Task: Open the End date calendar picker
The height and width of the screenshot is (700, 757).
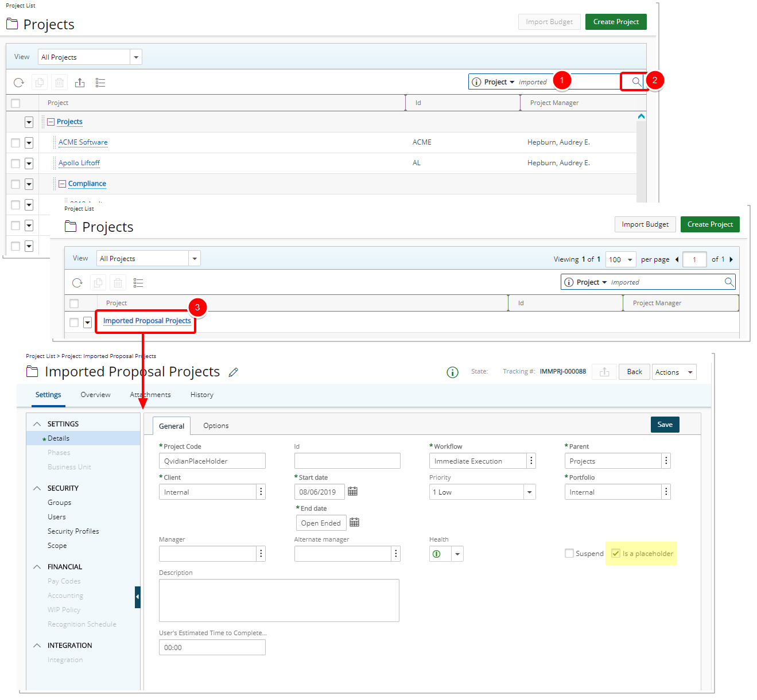Action: pyautogui.click(x=354, y=523)
